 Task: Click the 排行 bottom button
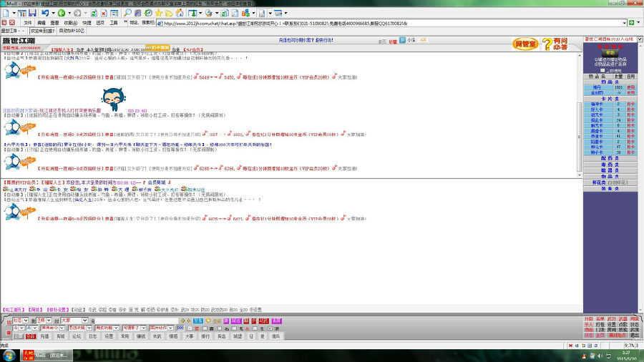click(x=205, y=336)
